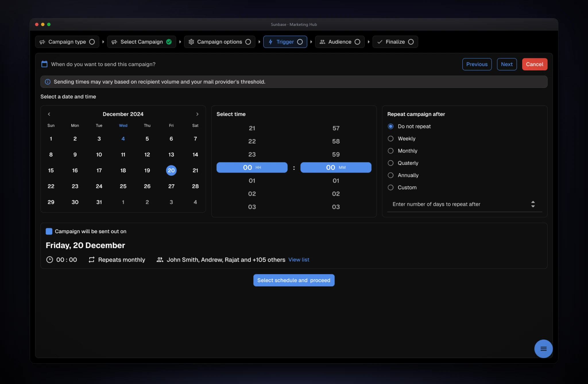Click the selected 00 HH hour field
588x384 pixels.
(252, 167)
